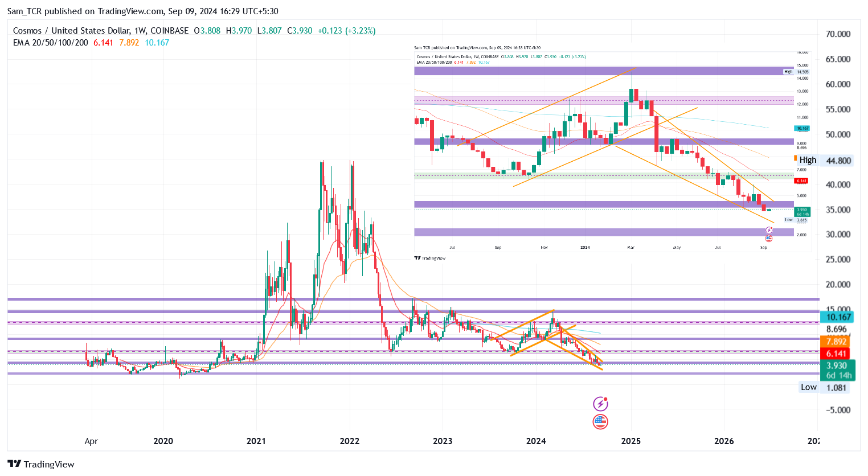
Task: Click the O3.808 open value
Action: pyautogui.click(x=207, y=31)
